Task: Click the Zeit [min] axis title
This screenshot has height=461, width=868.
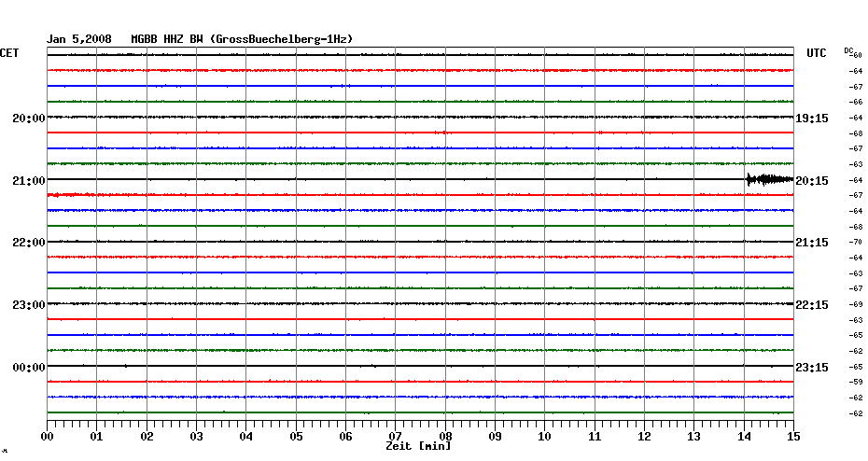Action: [418, 446]
